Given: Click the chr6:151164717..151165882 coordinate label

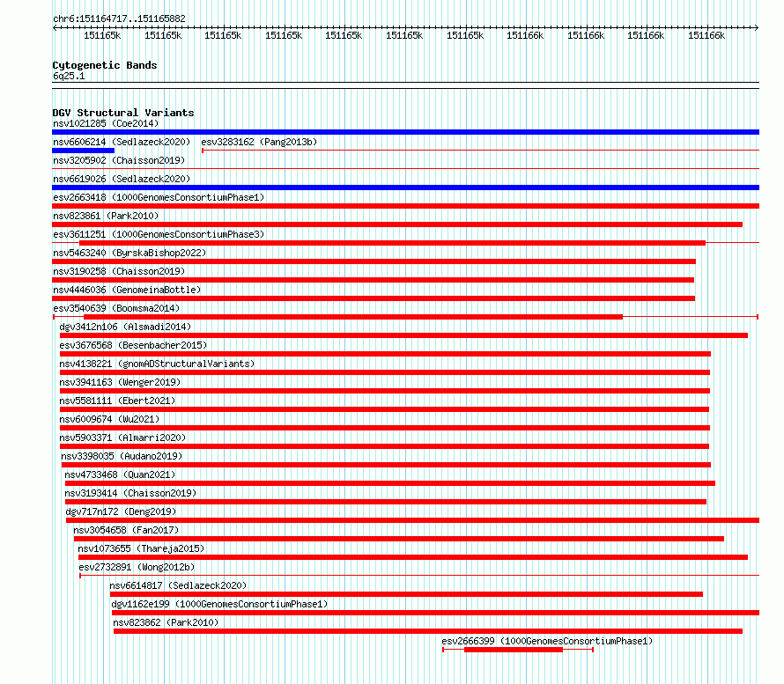Looking at the screenshot, I should (119, 18).
